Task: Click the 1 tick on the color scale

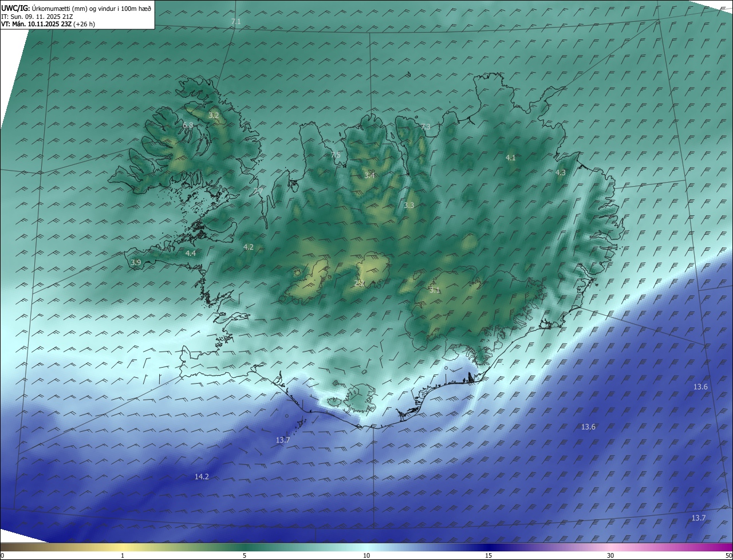Action: click(123, 555)
